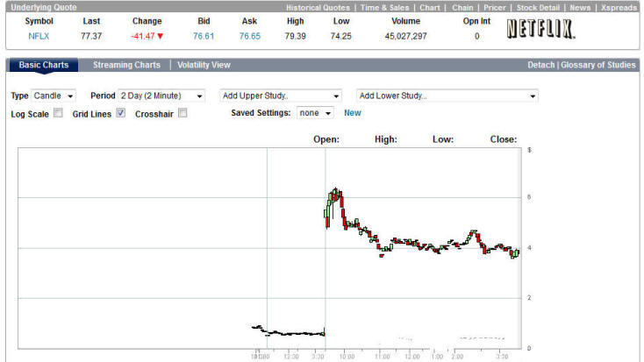This screenshot has height=362, width=644.
Task: Click the Chart link in header
Action: tap(430, 7)
